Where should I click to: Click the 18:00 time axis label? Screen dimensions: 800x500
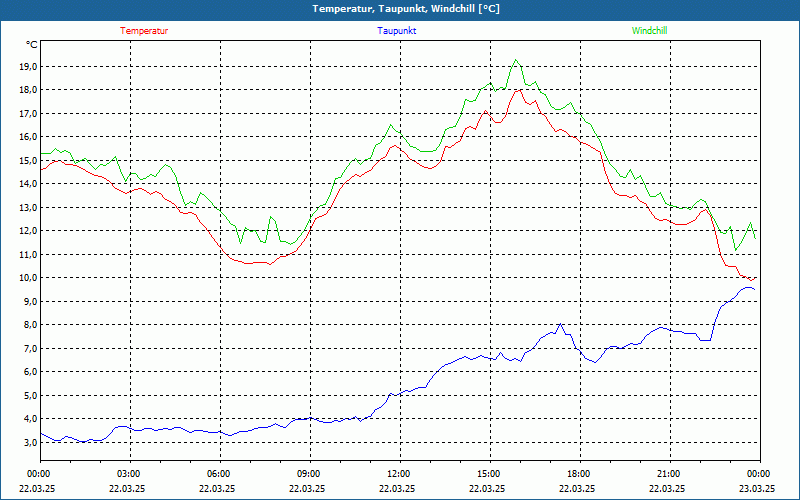[579, 474]
